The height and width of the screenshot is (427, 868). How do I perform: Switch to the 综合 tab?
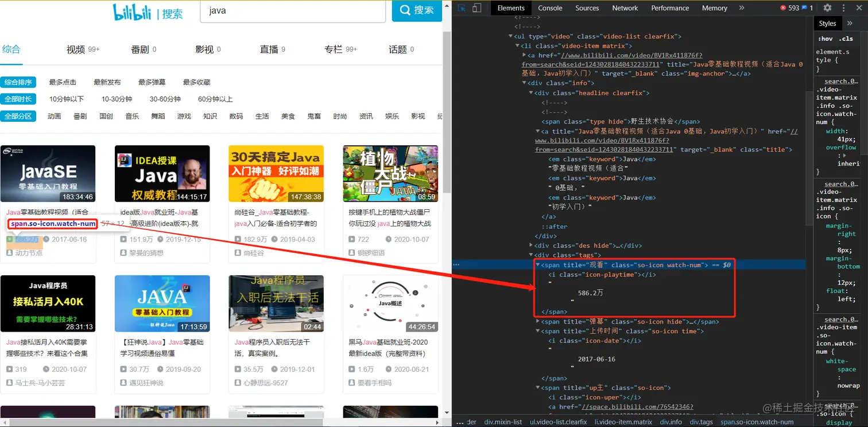(11, 49)
